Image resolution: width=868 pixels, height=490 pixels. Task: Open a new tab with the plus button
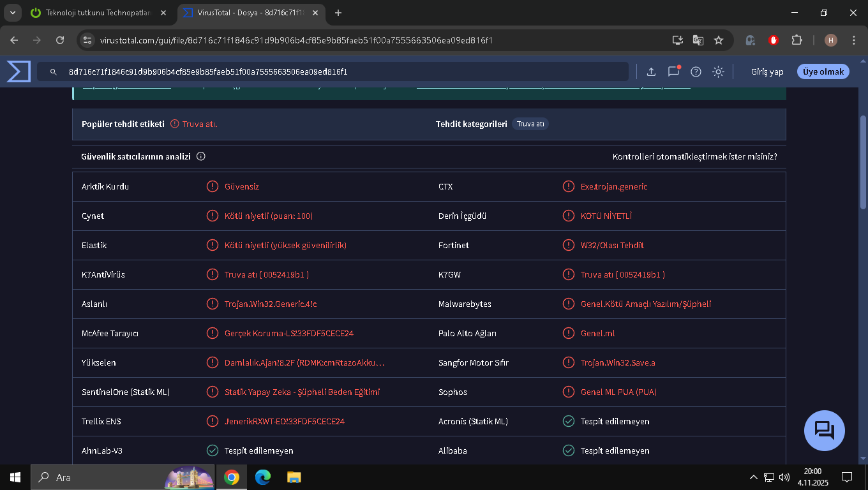338,13
